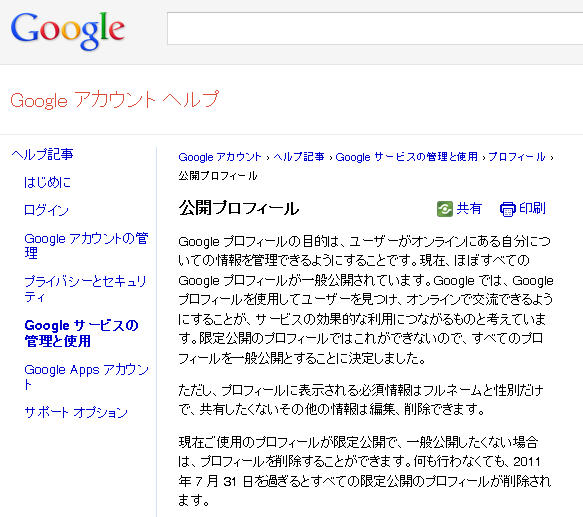Click Google アカウント breadcrumb link
Screen dimensions: 583x517
(220, 157)
